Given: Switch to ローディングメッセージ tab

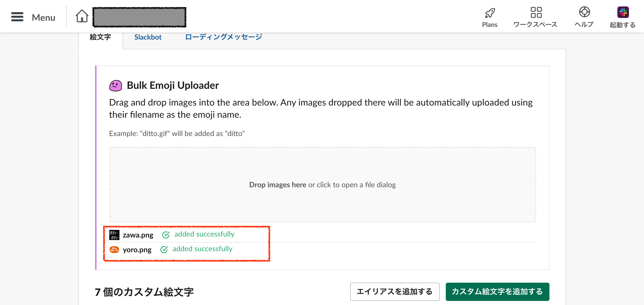Looking at the screenshot, I should [x=224, y=37].
